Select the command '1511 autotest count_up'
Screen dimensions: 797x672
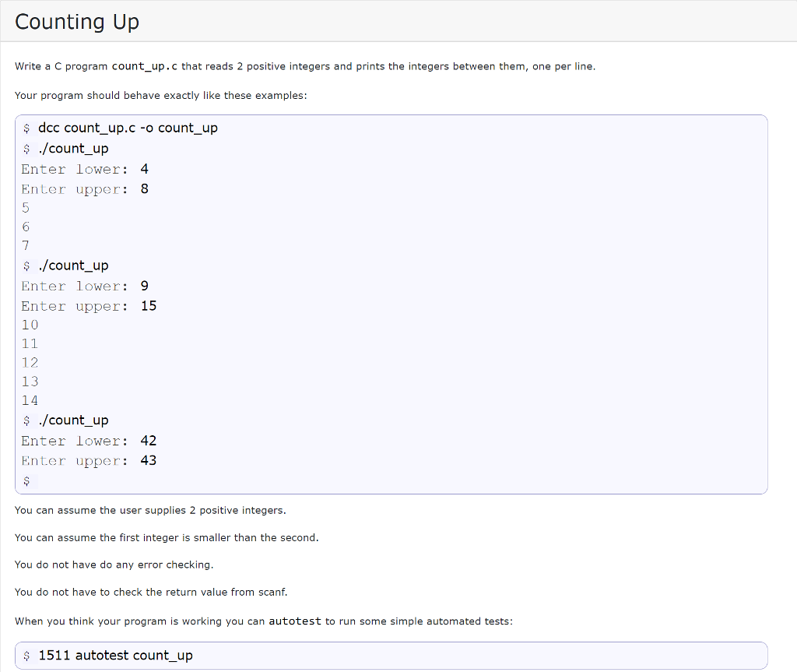pos(115,655)
